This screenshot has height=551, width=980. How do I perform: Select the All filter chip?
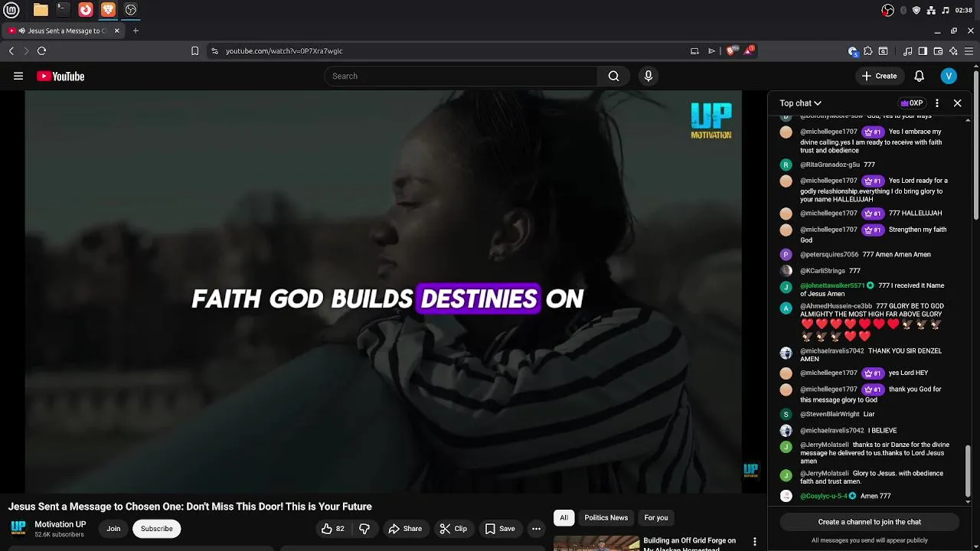pyautogui.click(x=563, y=518)
